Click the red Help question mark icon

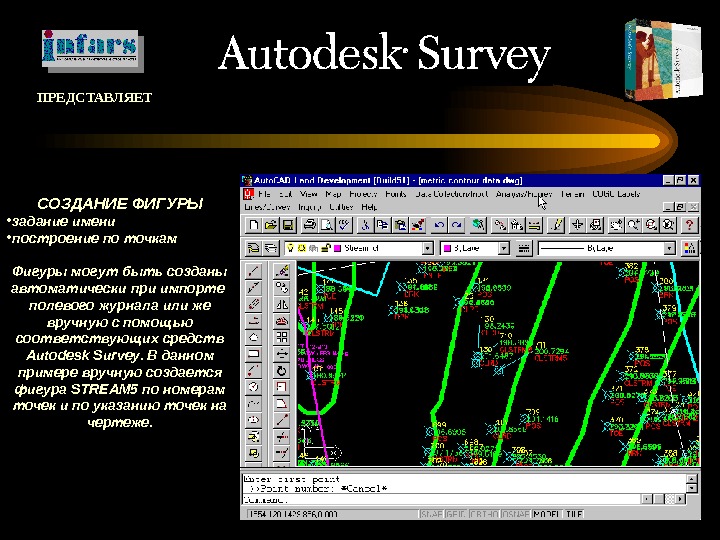689,225
